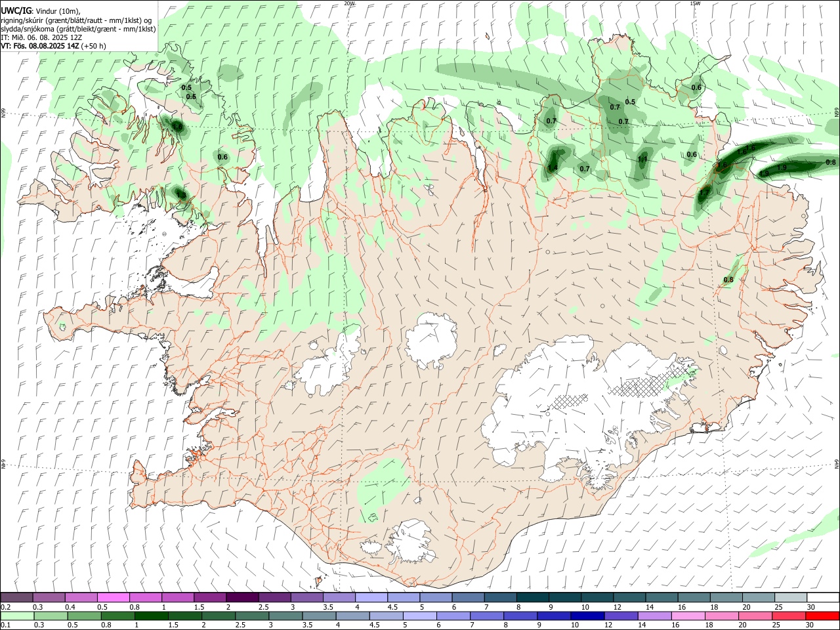Viewport: 840px width, 630px height.
Task: Pick the lavender swatch above snow label 4
Action: (x=371, y=597)
